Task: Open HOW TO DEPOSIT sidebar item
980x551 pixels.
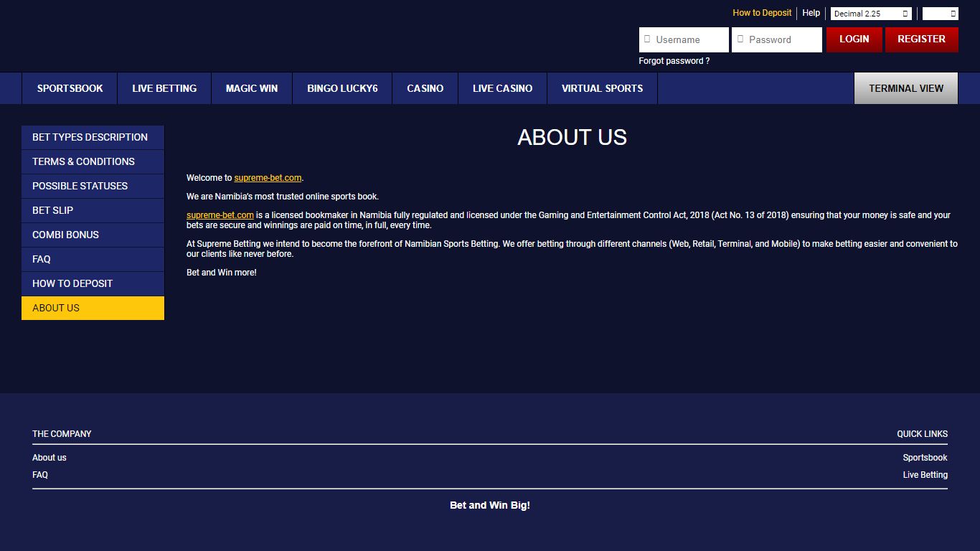Action: point(93,283)
